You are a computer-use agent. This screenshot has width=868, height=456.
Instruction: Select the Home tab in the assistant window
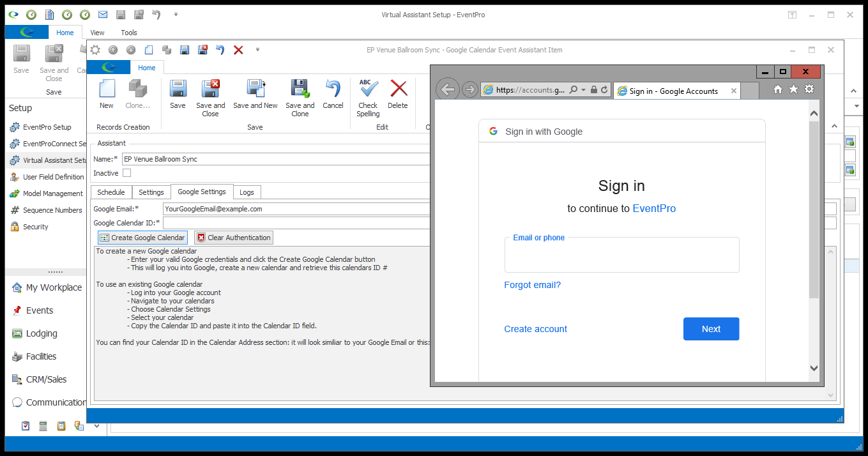point(147,68)
